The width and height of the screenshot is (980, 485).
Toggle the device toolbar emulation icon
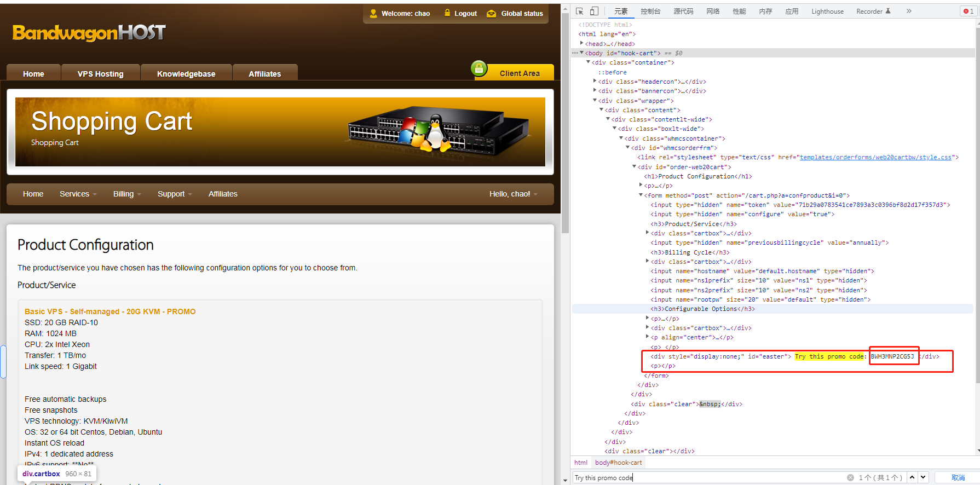click(594, 11)
